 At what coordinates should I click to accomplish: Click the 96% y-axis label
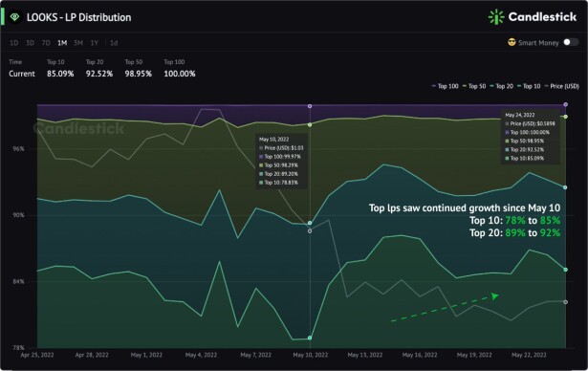[x=19, y=149]
